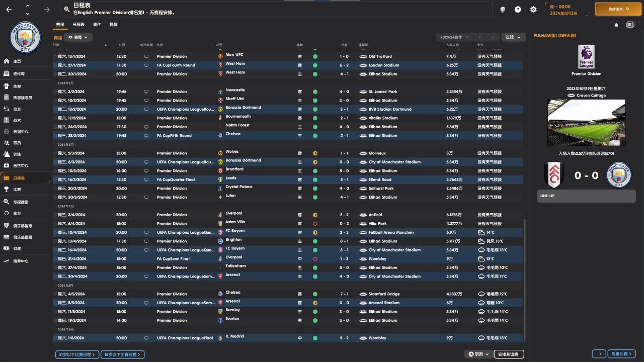This screenshot has height=362, width=644.
Task: Open 阵容规划员 in the left sidebar
Action: point(25,98)
